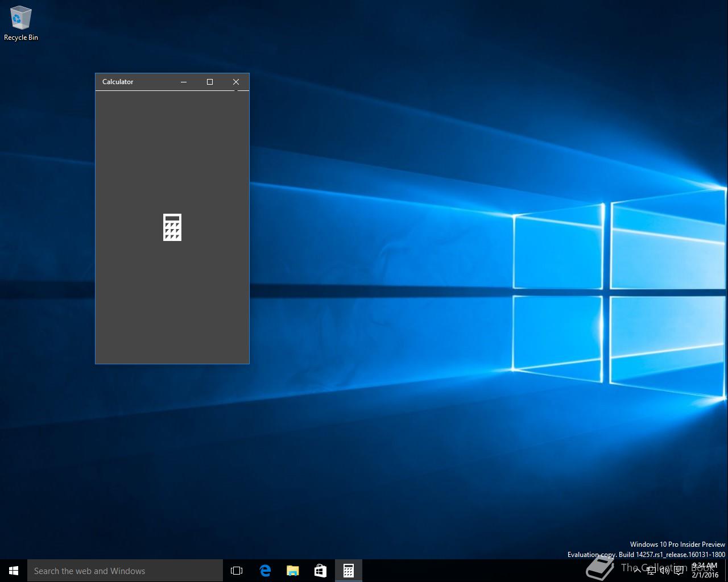Screen dimensions: 728x582
Task: Open the Action Center notifications icon
Action: click(x=679, y=571)
